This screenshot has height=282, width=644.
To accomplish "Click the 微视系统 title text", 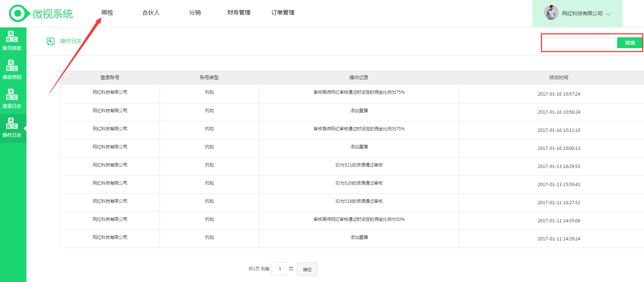I will pyautogui.click(x=53, y=14).
